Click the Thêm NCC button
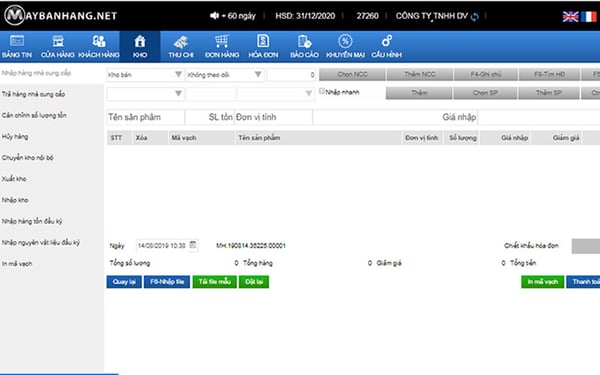This screenshot has height=375, width=600. [x=420, y=74]
